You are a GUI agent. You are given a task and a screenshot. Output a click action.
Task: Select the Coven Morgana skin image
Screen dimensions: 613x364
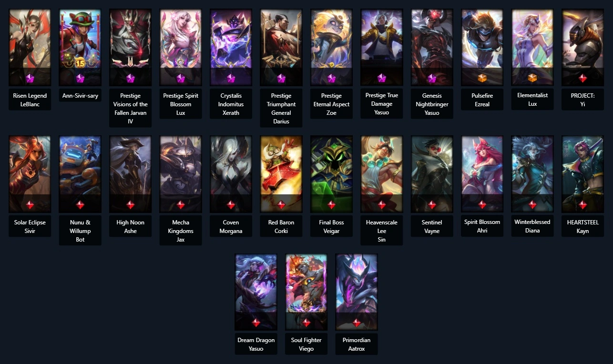tap(231, 174)
